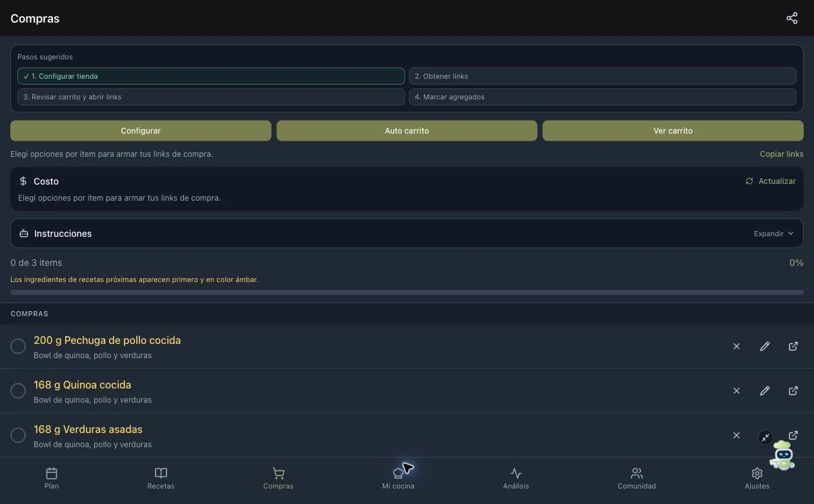Click the dollar sign Costo icon
The width and height of the screenshot is (814, 504).
pyautogui.click(x=23, y=181)
